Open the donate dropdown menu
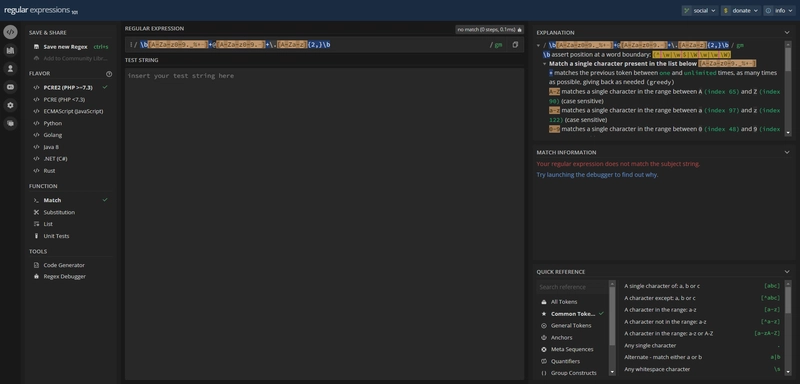The width and height of the screenshot is (800, 384). [741, 10]
